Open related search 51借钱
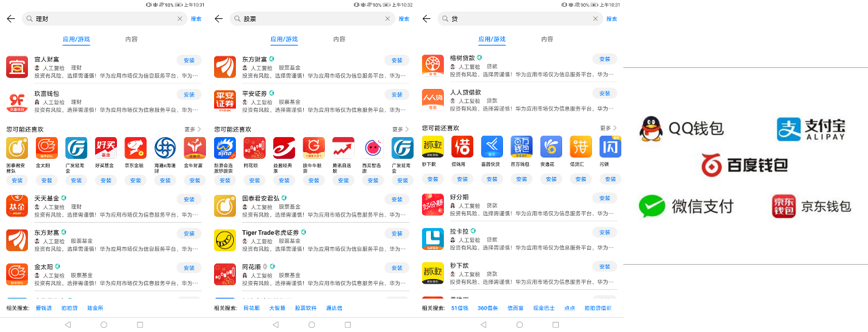868x332 pixels. pyautogui.click(x=459, y=308)
